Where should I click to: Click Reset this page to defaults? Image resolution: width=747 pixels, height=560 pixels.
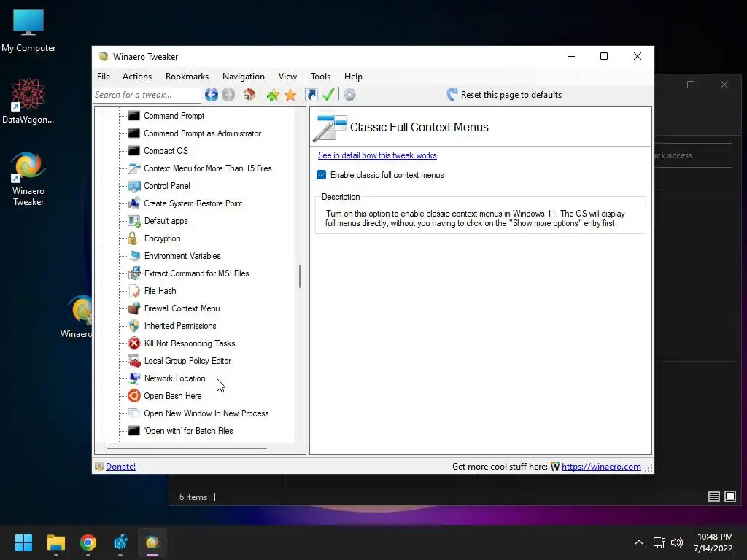[x=504, y=95]
